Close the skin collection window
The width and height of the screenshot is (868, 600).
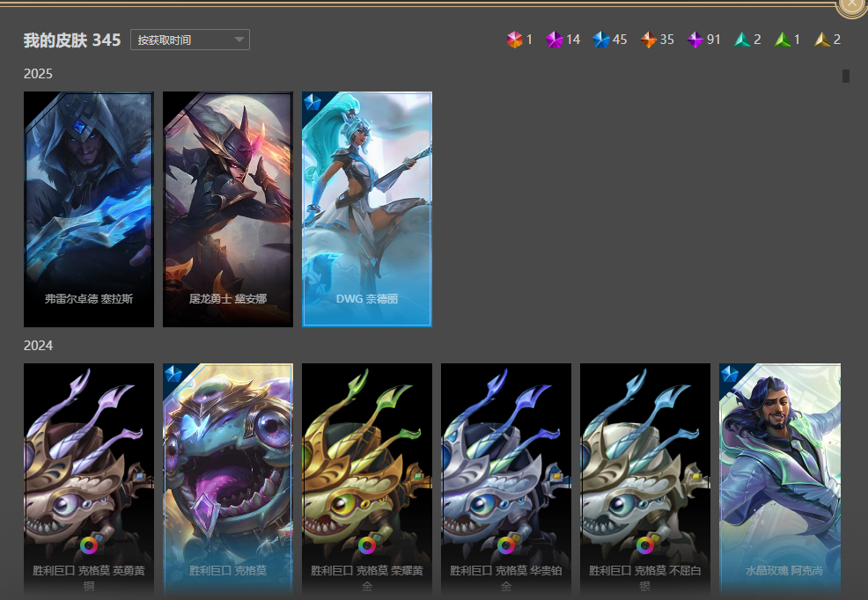point(852,4)
